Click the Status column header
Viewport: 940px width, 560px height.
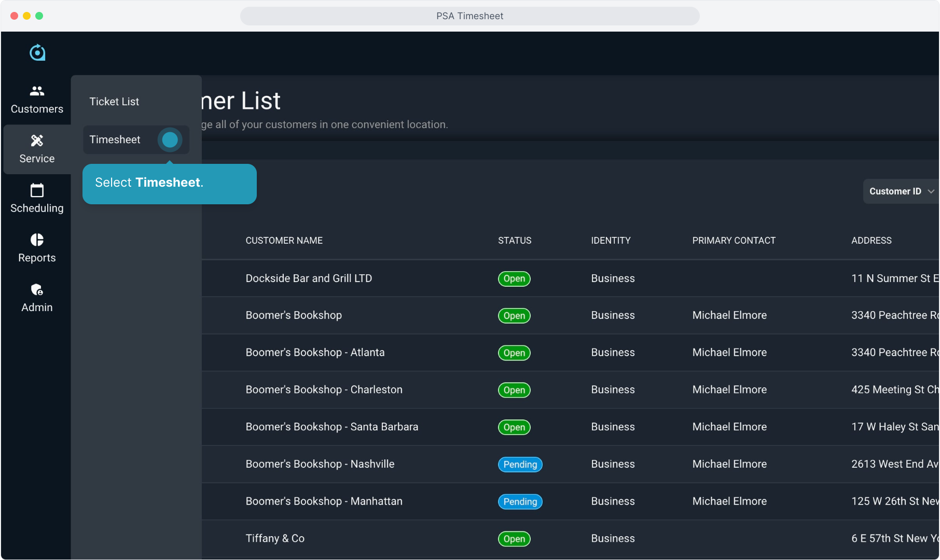[x=514, y=241]
